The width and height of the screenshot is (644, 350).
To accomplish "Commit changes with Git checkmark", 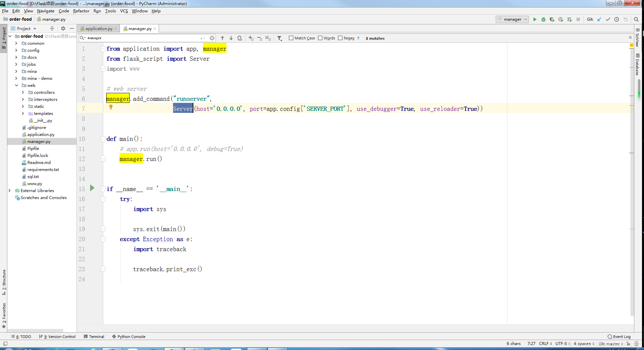I will (608, 19).
